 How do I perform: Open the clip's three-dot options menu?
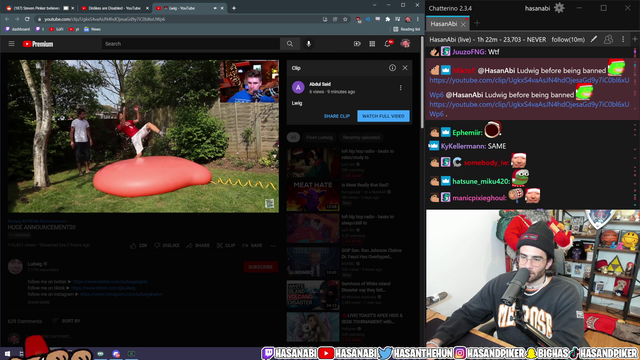(400, 88)
